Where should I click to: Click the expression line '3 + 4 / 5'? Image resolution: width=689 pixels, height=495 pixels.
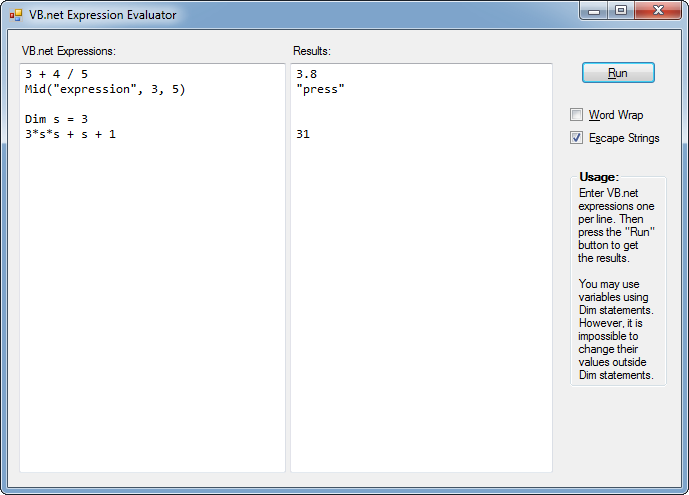56,74
